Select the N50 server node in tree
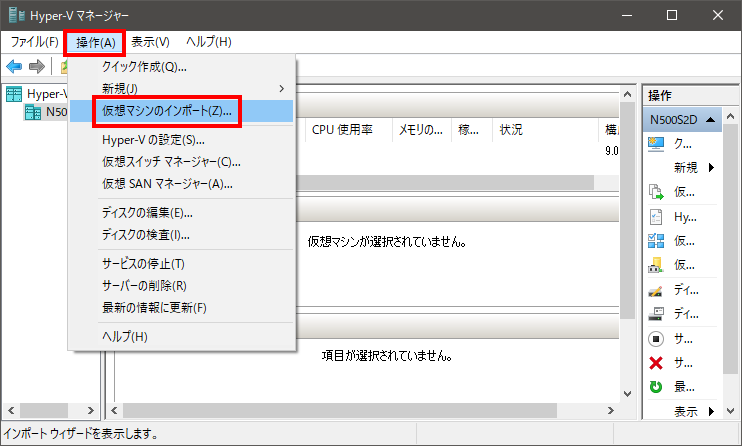 point(46,112)
